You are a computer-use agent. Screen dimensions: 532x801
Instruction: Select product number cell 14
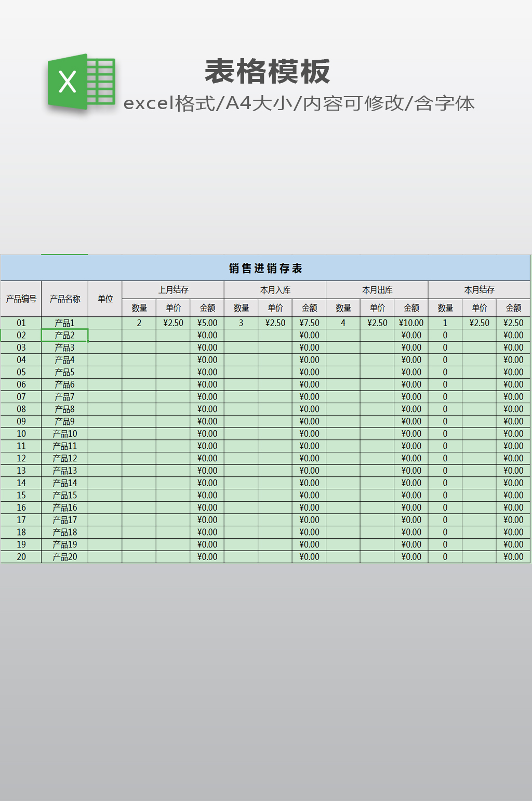coord(21,483)
